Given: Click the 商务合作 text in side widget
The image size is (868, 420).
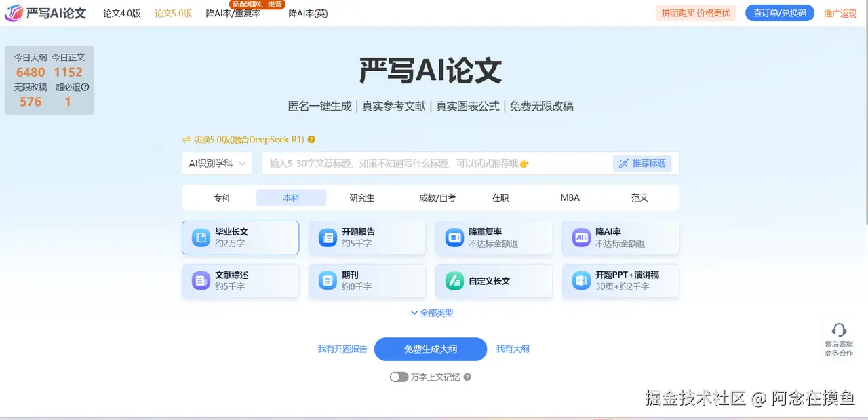Looking at the screenshot, I should pyautogui.click(x=839, y=353).
